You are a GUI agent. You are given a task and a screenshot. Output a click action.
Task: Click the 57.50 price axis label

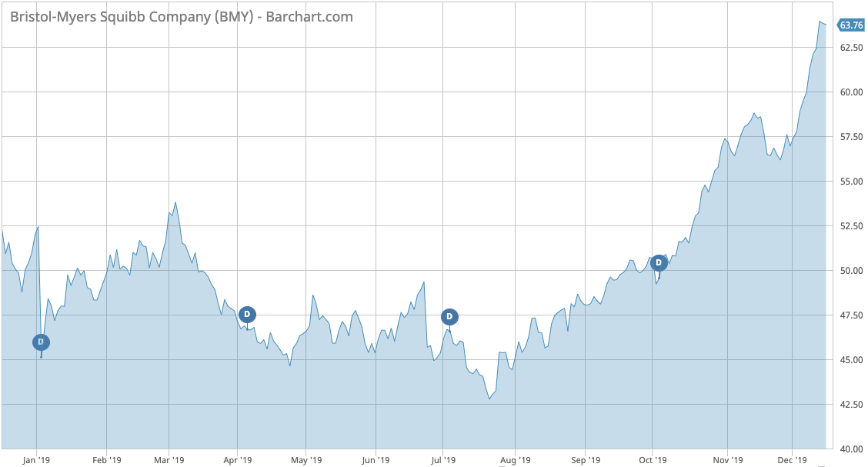click(851, 137)
